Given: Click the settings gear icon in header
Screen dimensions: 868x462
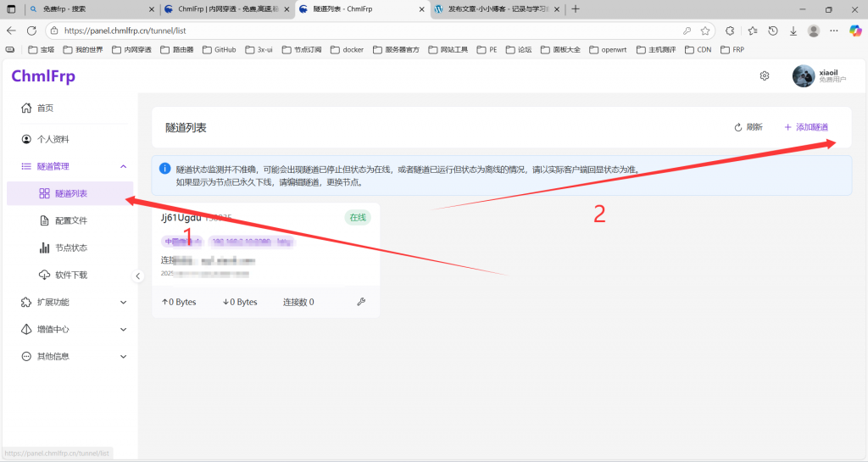Looking at the screenshot, I should click(764, 76).
